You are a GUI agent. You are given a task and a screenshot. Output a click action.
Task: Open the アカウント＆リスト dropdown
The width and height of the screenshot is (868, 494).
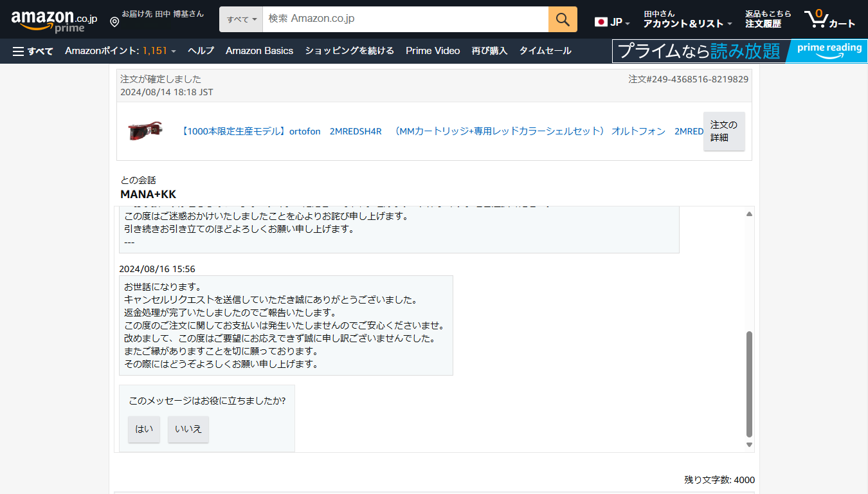pos(687,19)
